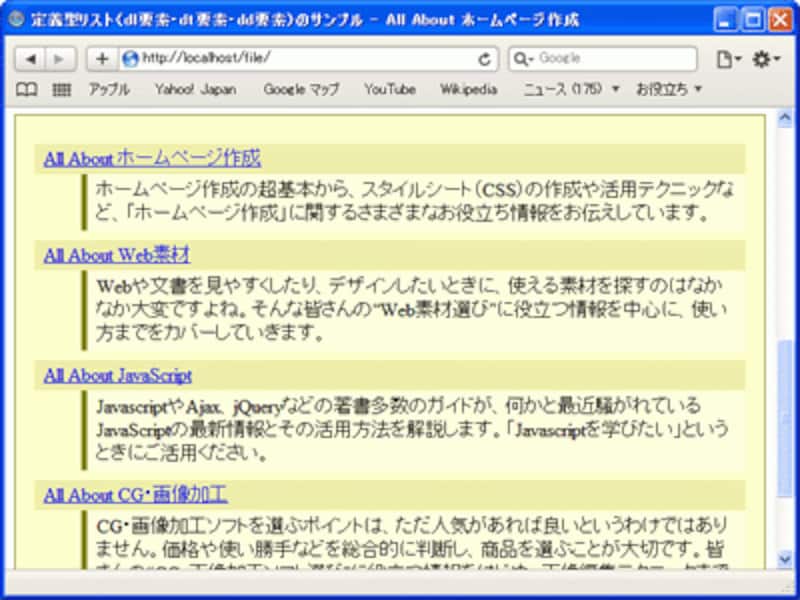Expand the ニュース (175) bookmark folder

(571, 89)
